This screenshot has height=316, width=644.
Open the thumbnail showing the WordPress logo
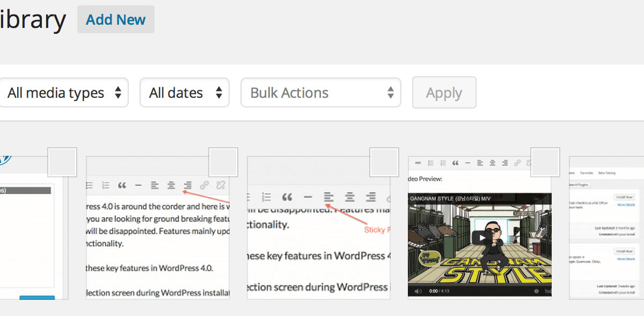(34, 227)
